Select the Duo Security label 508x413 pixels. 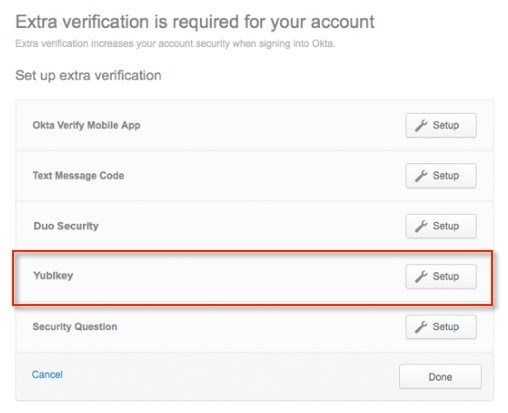[66, 226]
